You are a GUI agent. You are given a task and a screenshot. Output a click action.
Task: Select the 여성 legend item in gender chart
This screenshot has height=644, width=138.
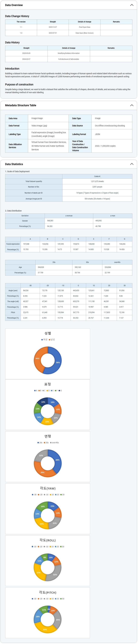(x=44, y=340)
